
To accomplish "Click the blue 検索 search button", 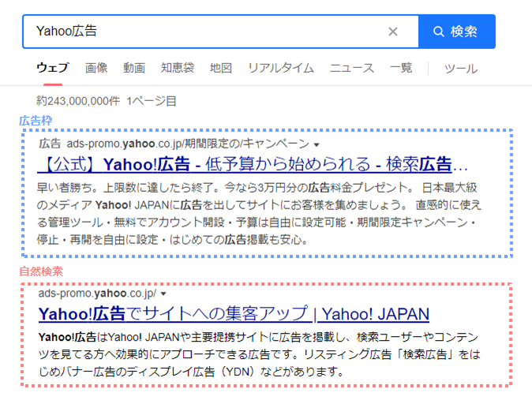I will (457, 32).
